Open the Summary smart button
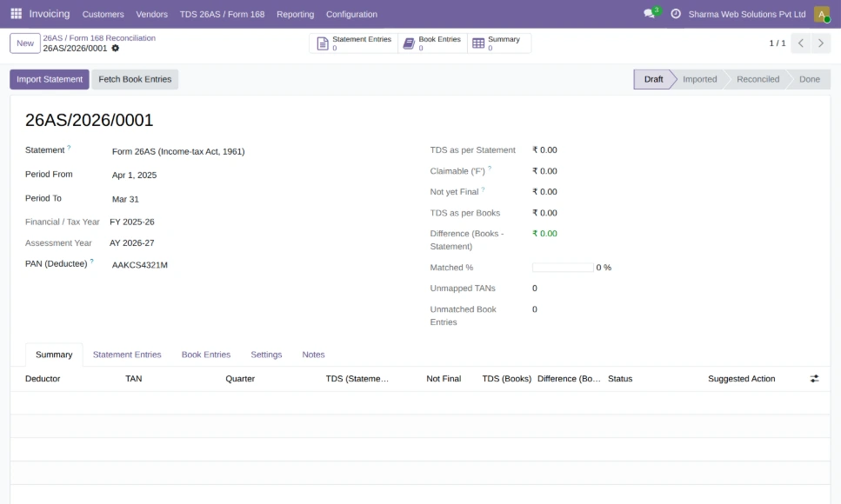 click(499, 43)
